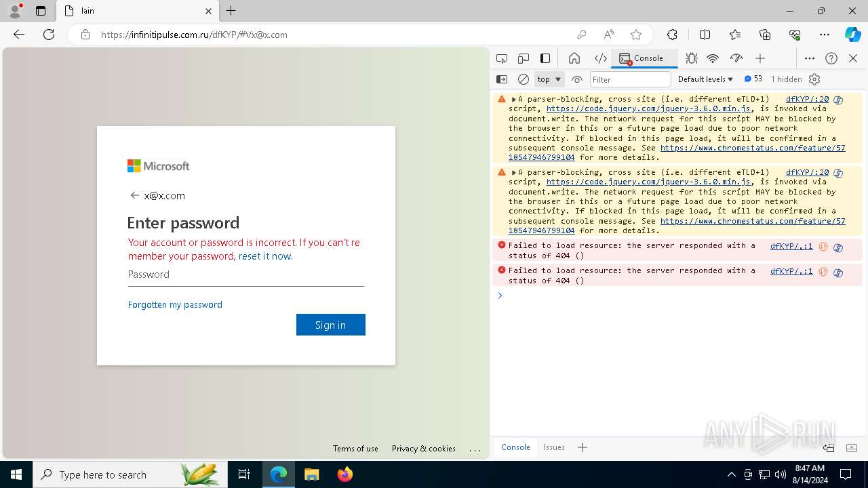This screenshot has width=868, height=488.
Task: Show the console sidebar
Action: 502,79
